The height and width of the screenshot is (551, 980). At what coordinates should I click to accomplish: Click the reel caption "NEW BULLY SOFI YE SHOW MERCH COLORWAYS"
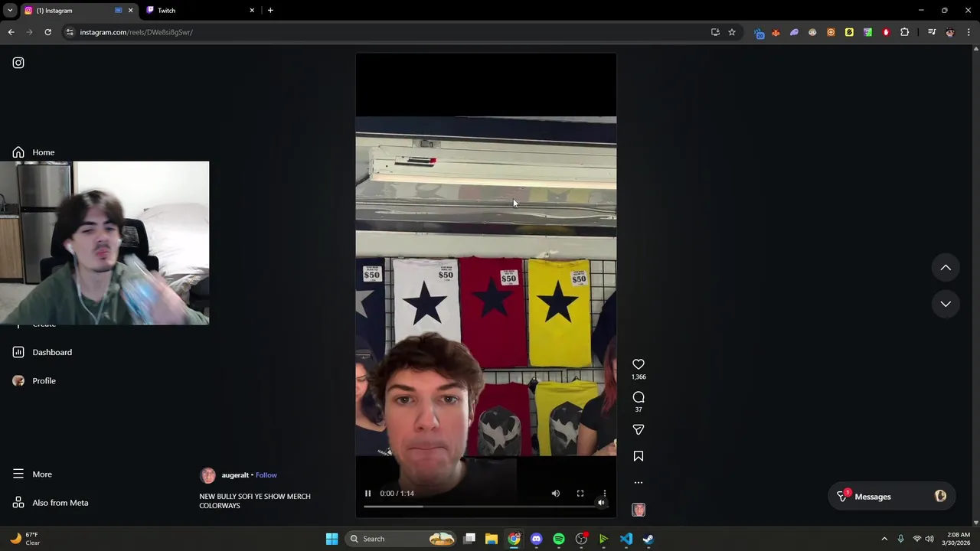point(255,501)
